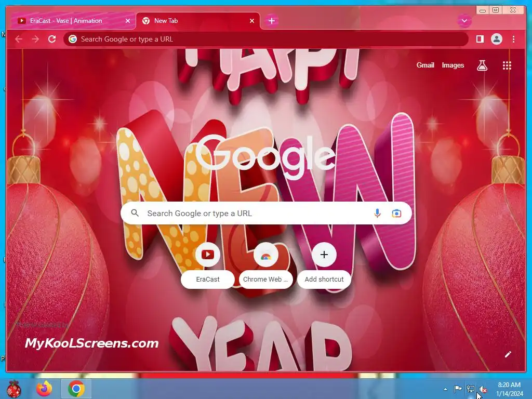This screenshot has width=532, height=399.
Task: Click the Google icon in the address bar
Action: [73, 39]
